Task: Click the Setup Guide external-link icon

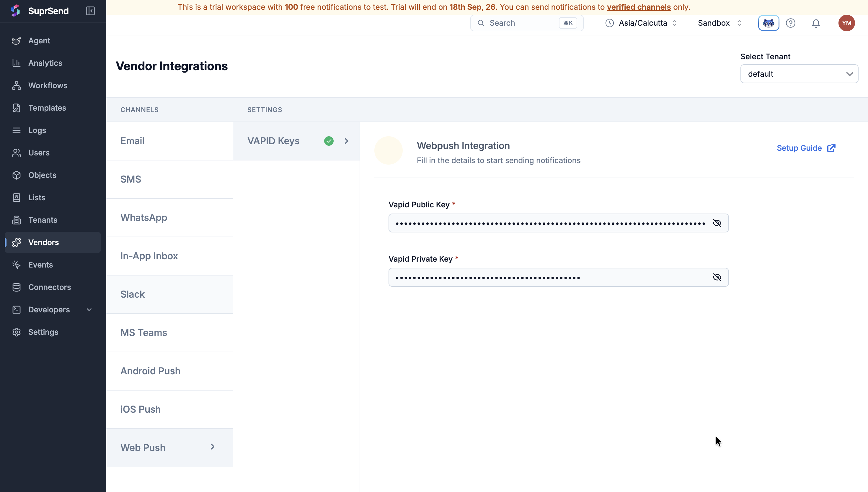Action: 831,148
